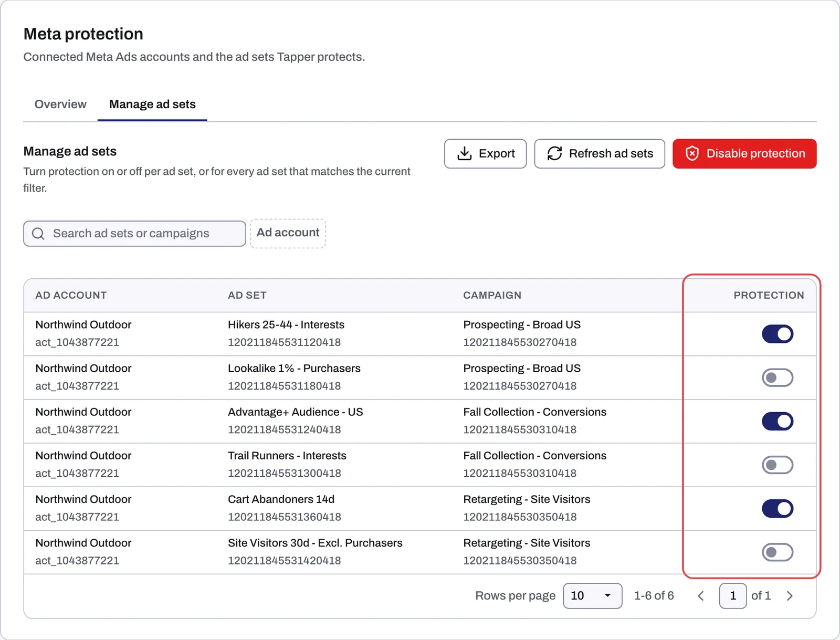Image resolution: width=840 pixels, height=640 pixels.
Task: Focus the Search ad sets or campaigns field
Action: (x=134, y=234)
